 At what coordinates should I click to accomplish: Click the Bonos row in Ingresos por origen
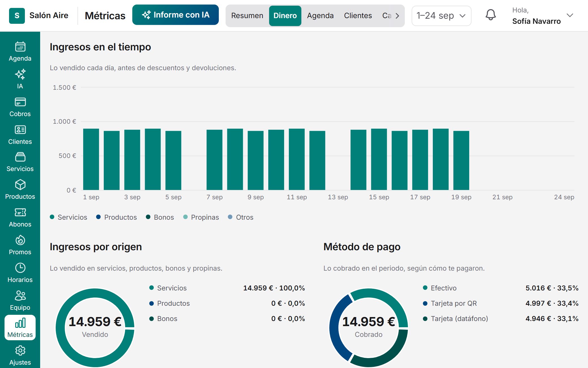(x=227, y=318)
